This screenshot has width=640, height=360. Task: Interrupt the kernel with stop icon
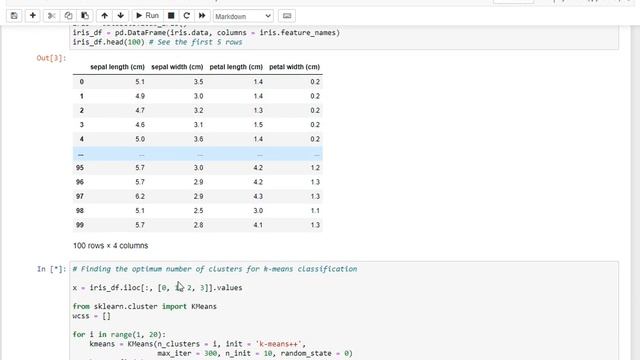click(x=171, y=16)
